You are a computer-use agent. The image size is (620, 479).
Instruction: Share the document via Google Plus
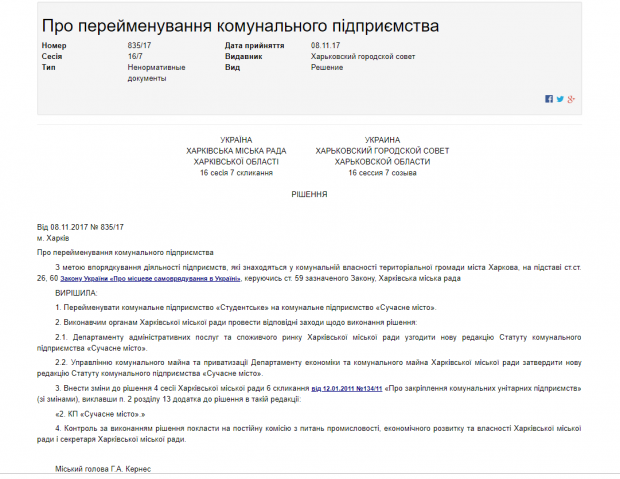click(x=571, y=99)
